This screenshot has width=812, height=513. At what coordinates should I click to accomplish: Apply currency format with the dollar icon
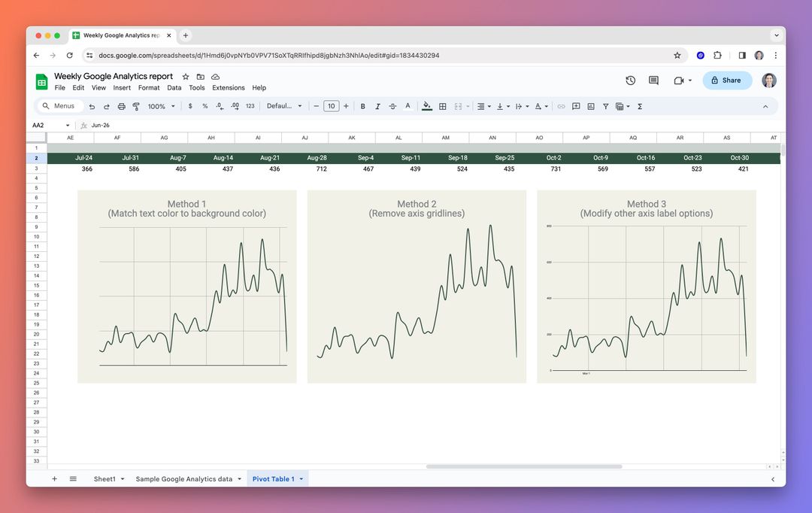point(189,106)
